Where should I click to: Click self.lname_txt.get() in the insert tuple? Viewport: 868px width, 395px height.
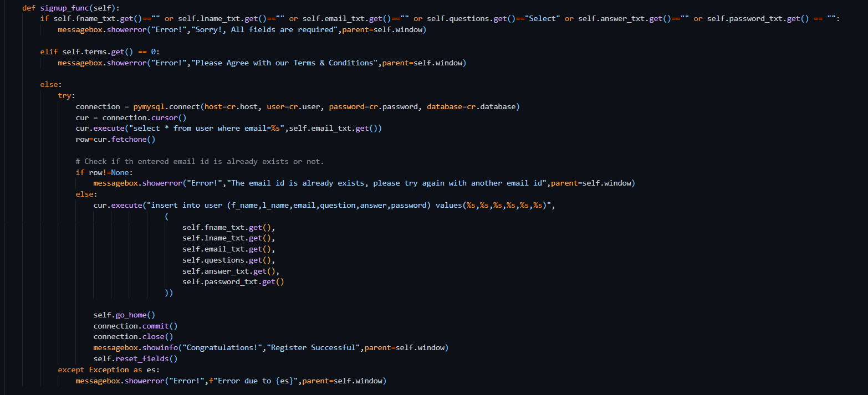tap(227, 238)
